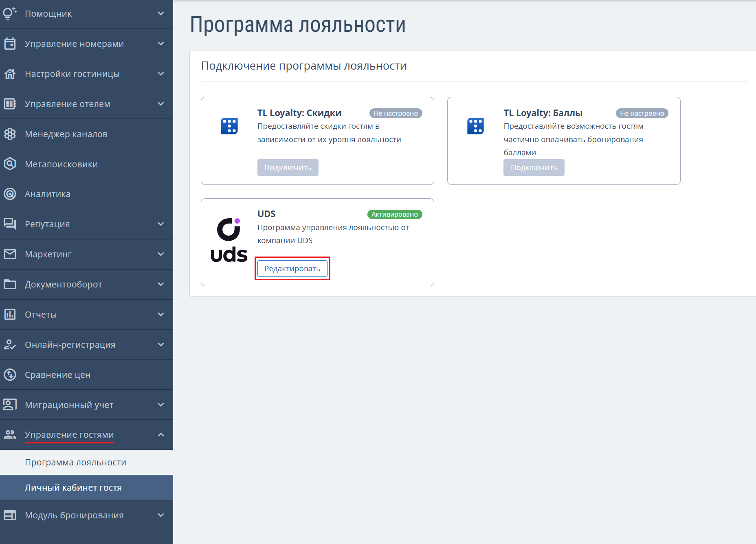The image size is (756, 544).
Task: Click the Программа управления лояльностью description text
Action: (x=333, y=234)
